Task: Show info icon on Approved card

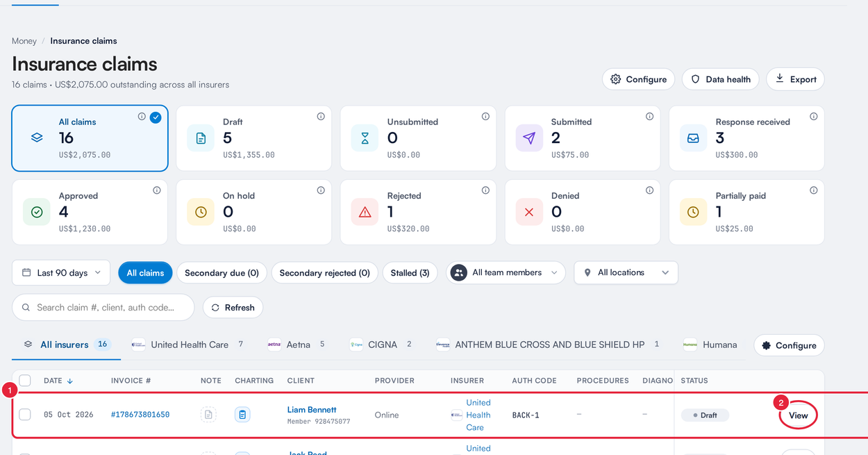Action: pos(157,190)
